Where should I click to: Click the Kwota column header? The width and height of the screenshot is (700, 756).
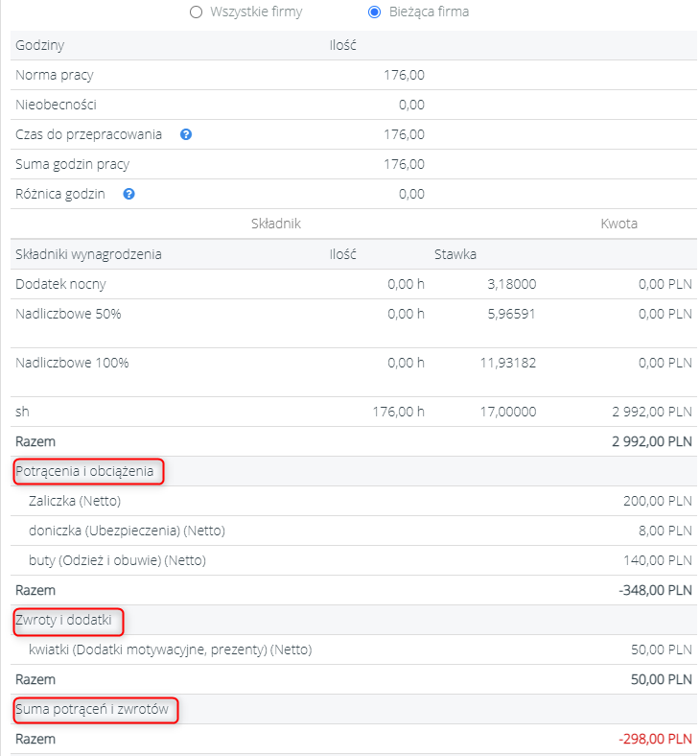[x=618, y=224]
